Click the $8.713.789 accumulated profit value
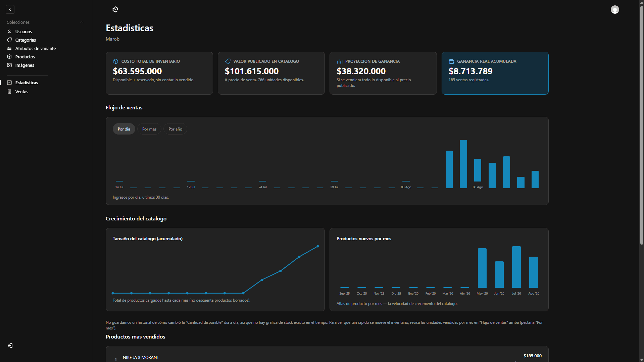Image resolution: width=644 pixels, height=362 pixels. point(470,71)
